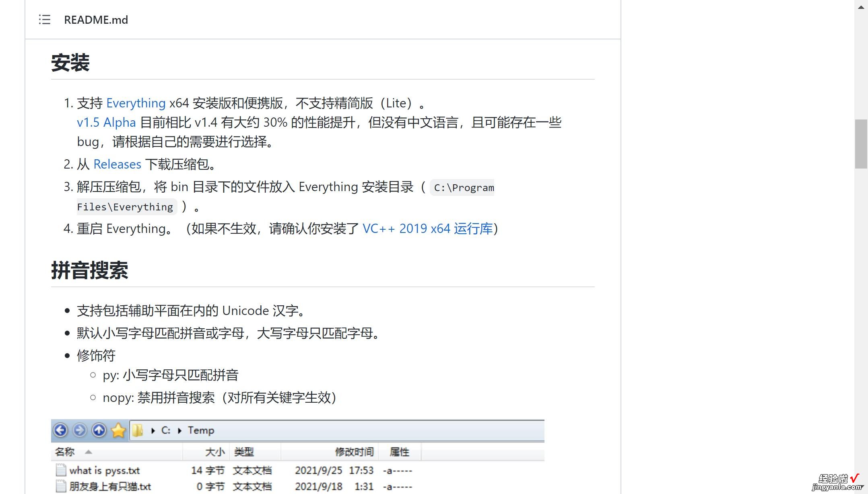Click the scrollbar up arrow
The image size is (868, 494).
[861, 7]
